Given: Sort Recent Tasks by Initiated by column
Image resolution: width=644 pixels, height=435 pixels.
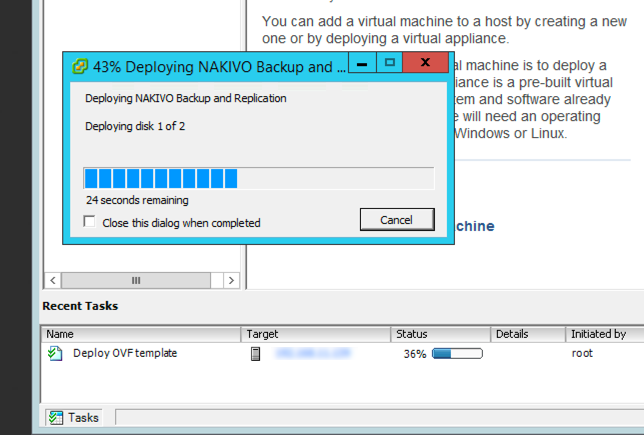Looking at the screenshot, I should 605,334.
